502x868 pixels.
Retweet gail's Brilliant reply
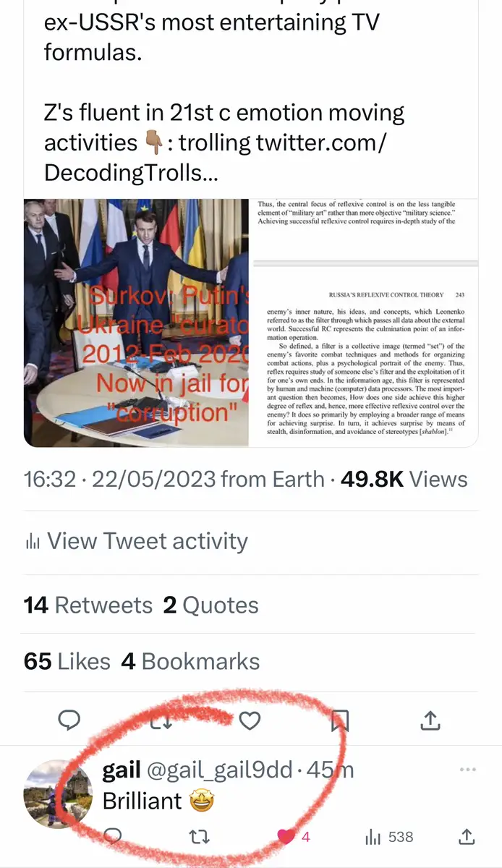coord(199,837)
